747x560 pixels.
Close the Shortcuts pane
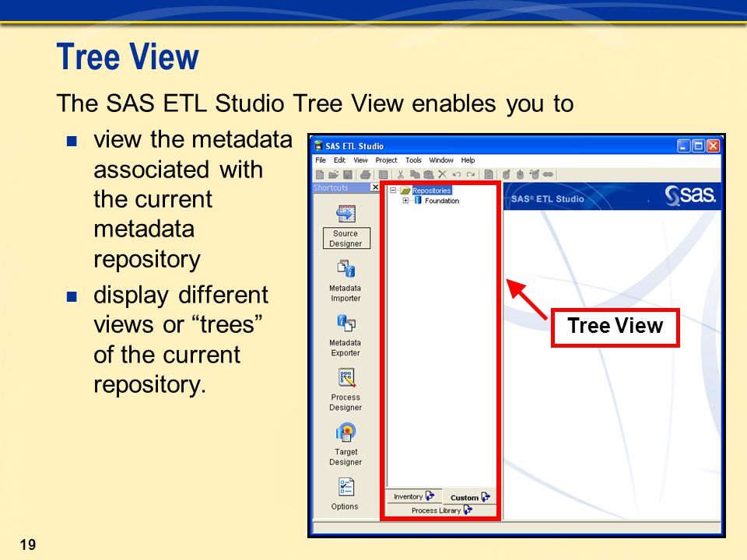coord(375,187)
